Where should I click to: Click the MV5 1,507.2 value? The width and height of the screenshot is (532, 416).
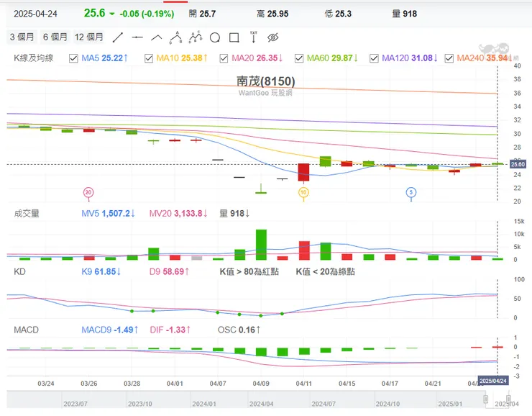(109, 214)
